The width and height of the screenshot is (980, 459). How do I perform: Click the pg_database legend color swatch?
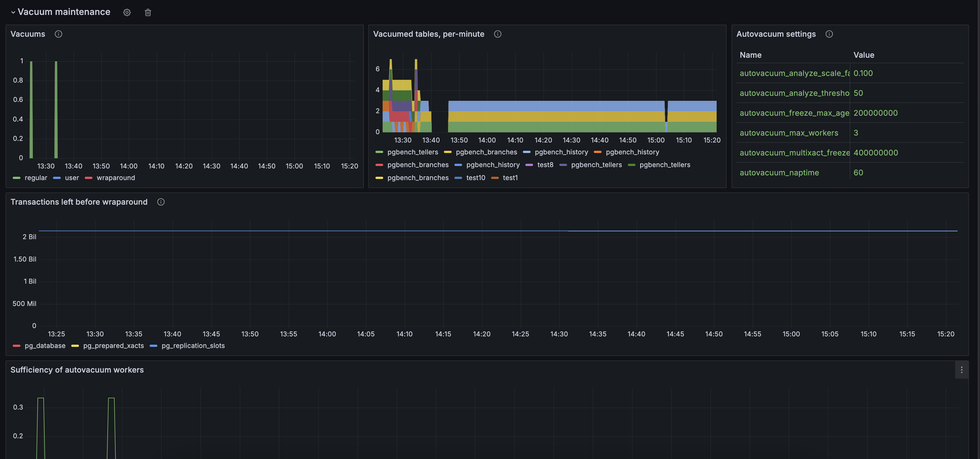pyautogui.click(x=16, y=345)
